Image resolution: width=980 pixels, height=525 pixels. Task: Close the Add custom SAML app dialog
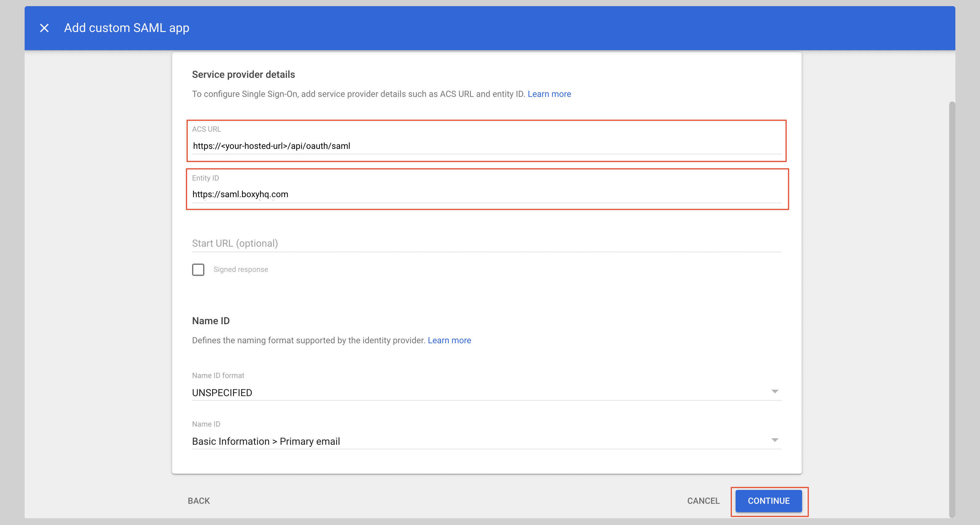pos(44,28)
